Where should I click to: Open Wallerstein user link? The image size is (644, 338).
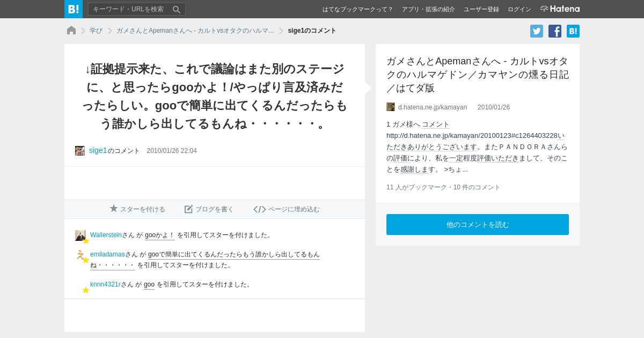pos(106,235)
